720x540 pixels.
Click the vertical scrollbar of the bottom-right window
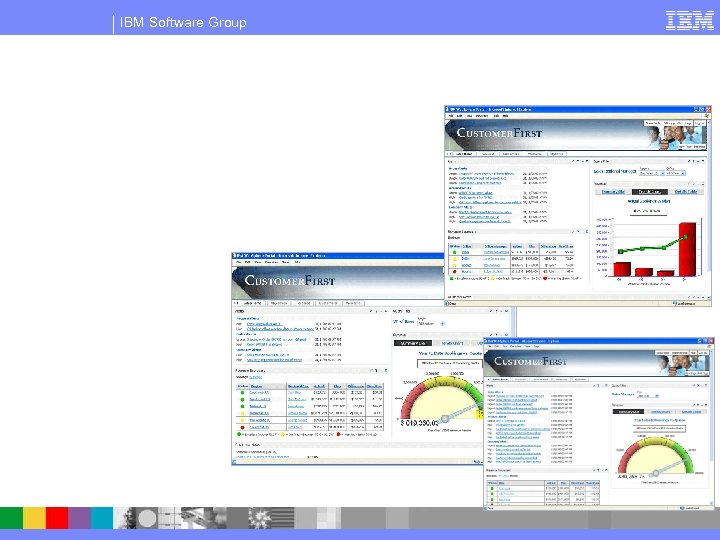point(711,427)
